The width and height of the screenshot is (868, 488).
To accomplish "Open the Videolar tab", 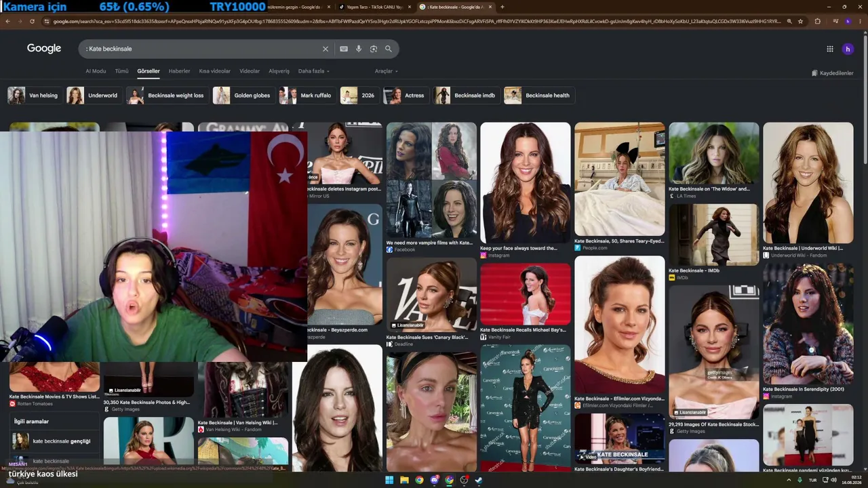I will 250,71.
